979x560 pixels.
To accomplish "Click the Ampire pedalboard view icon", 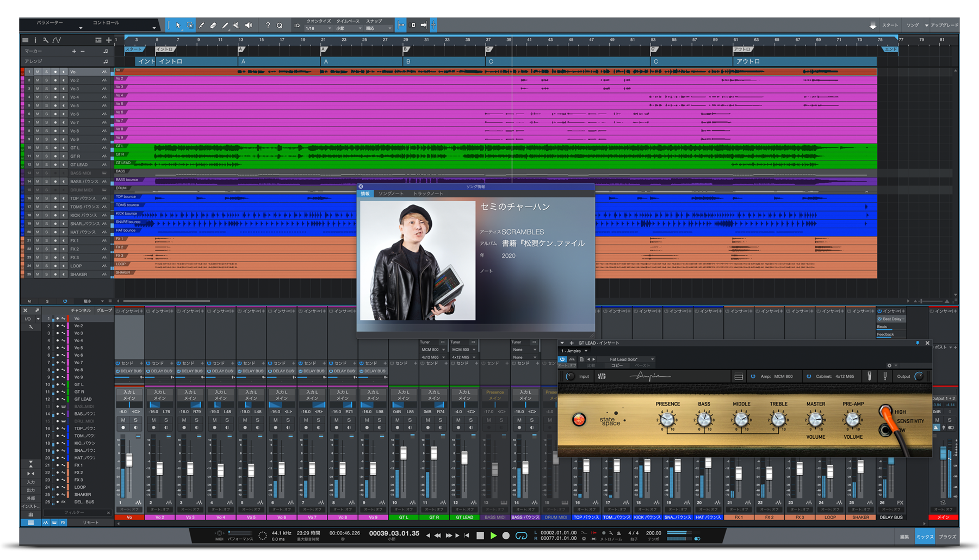I will [x=739, y=376].
